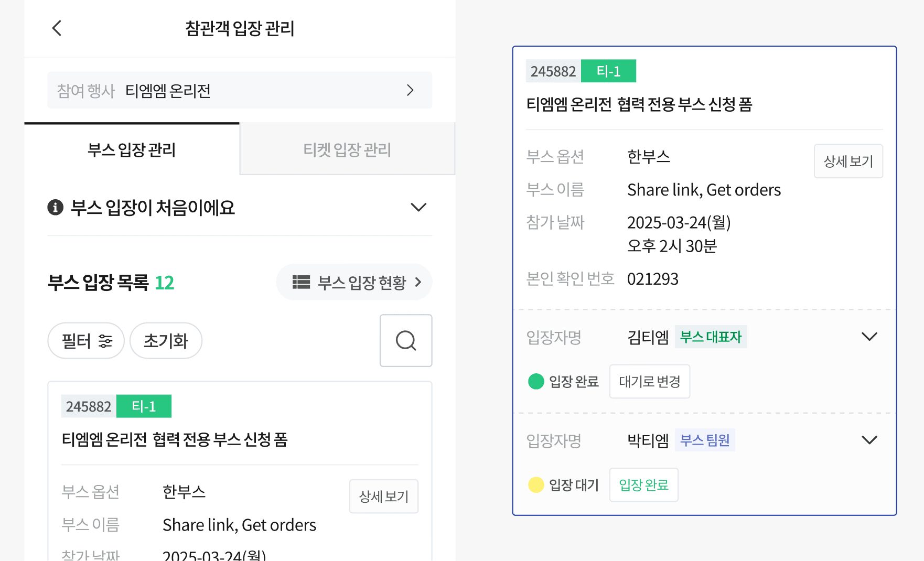Expand the 김티엠 entrant row chevron

[869, 337]
